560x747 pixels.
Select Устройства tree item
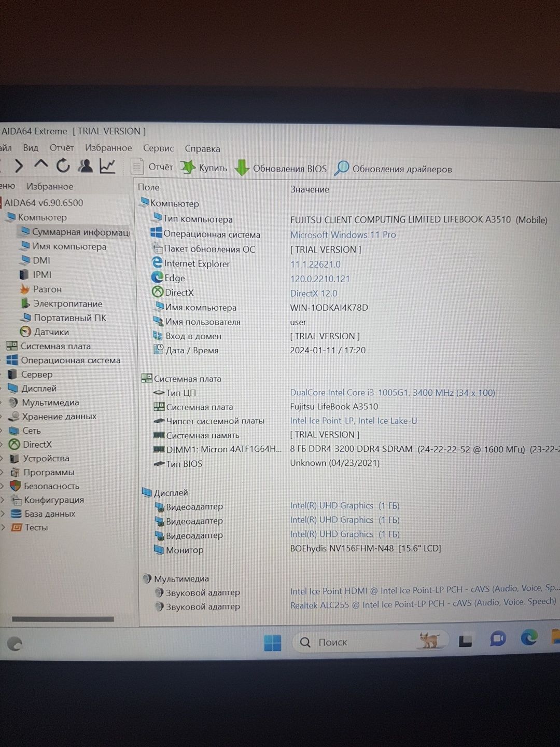[x=39, y=458]
